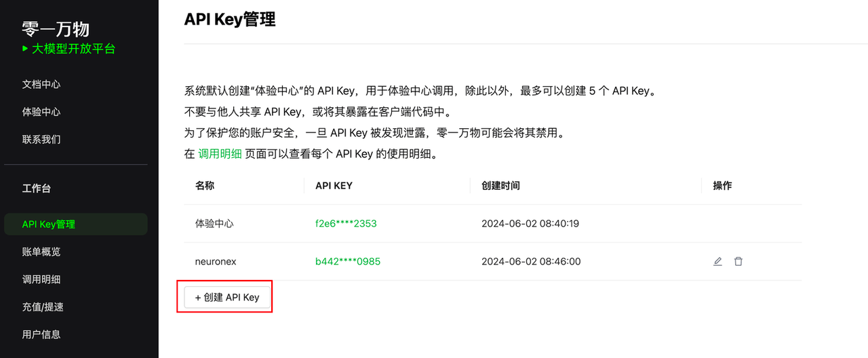Open 账单概览 in the sidebar
The height and width of the screenshot is (358, 868).
coord(41,252)
